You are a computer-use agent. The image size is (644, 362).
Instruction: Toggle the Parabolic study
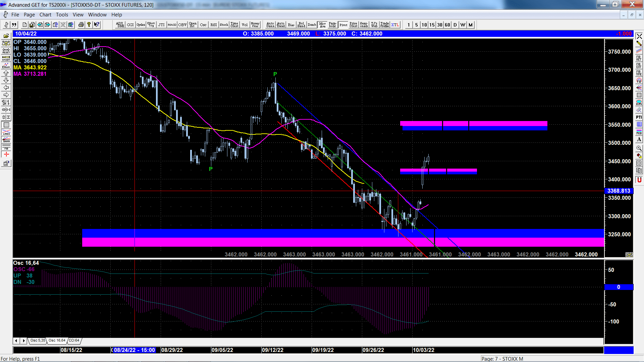pos(332,25)
